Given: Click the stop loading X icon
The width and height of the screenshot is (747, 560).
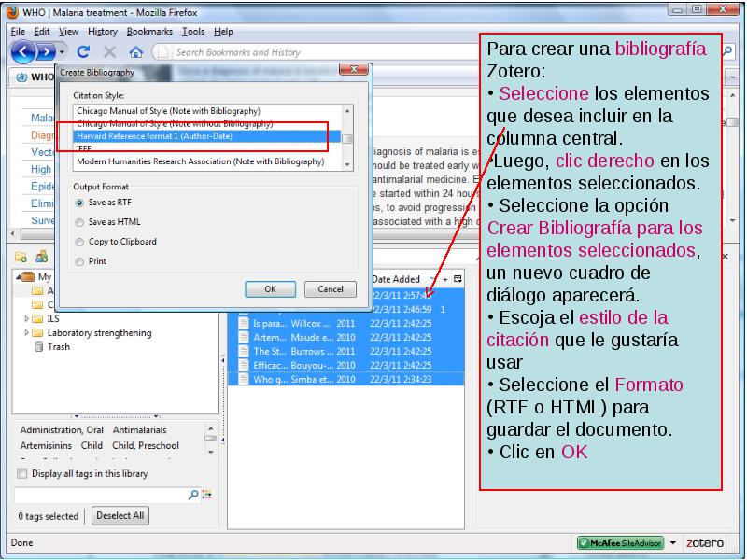Looking at the screenshot, I should pos(110,52).
